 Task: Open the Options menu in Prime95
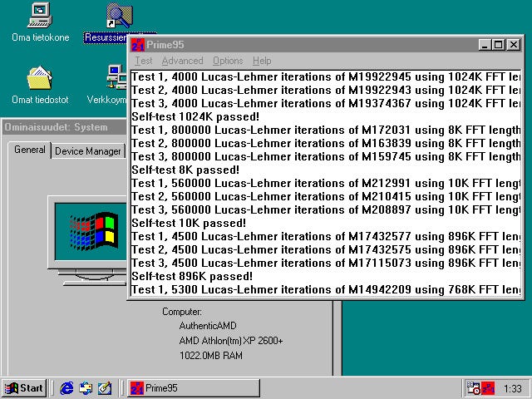coord(228,61)
